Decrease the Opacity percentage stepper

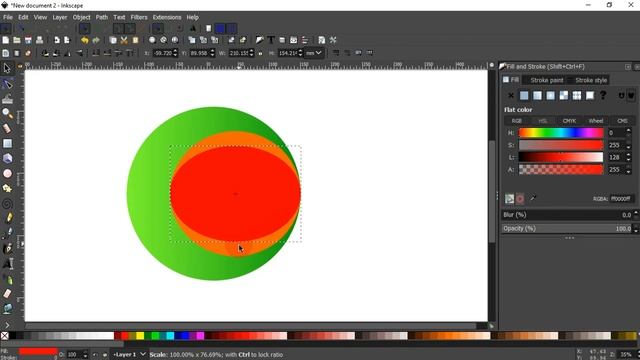click(636, 231)
